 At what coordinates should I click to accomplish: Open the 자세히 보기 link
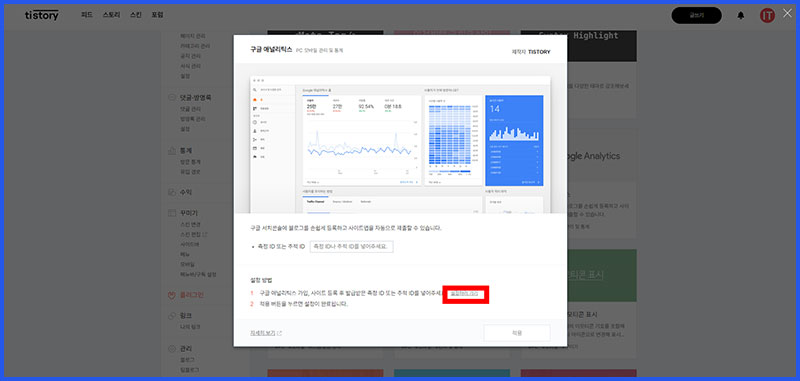[x=265, y=333]
